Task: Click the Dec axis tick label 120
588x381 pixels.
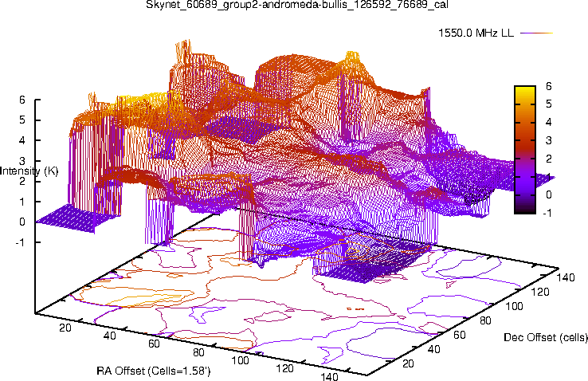Action: [540, 292]
